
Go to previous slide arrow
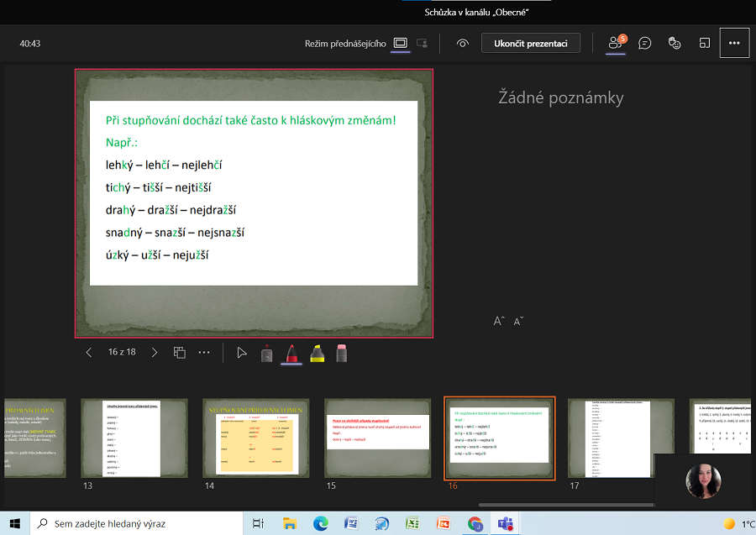[89, 353]
